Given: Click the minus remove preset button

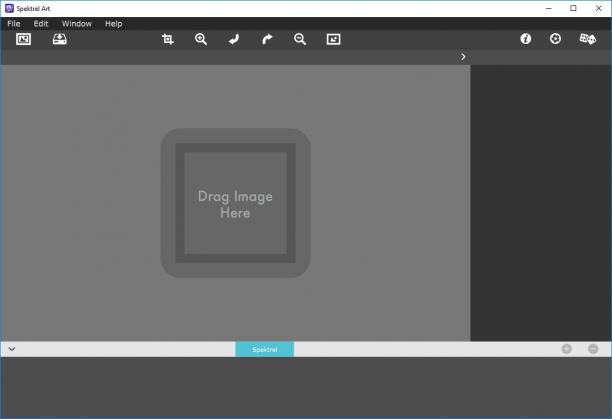Looking at the screenshot, I should 593,349.
